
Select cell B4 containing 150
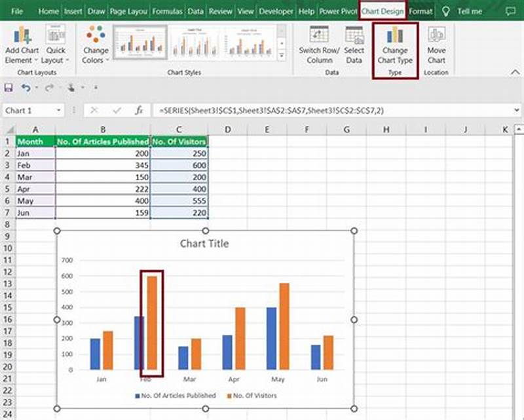[x=102, y=178]
